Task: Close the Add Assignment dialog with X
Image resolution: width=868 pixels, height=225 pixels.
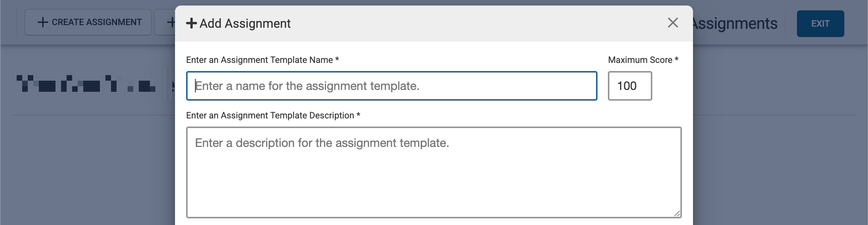Action: coord(673,23)
